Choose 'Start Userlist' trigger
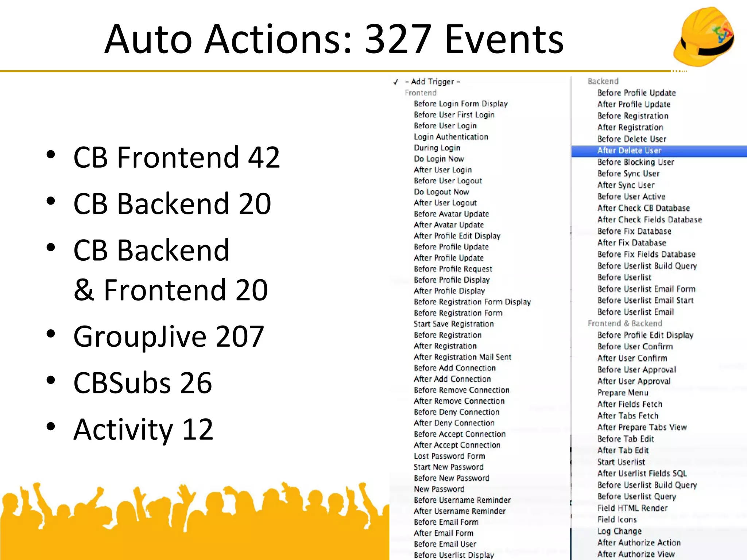The height and width of the screenshot is (560, 747). tap(621, 462)
